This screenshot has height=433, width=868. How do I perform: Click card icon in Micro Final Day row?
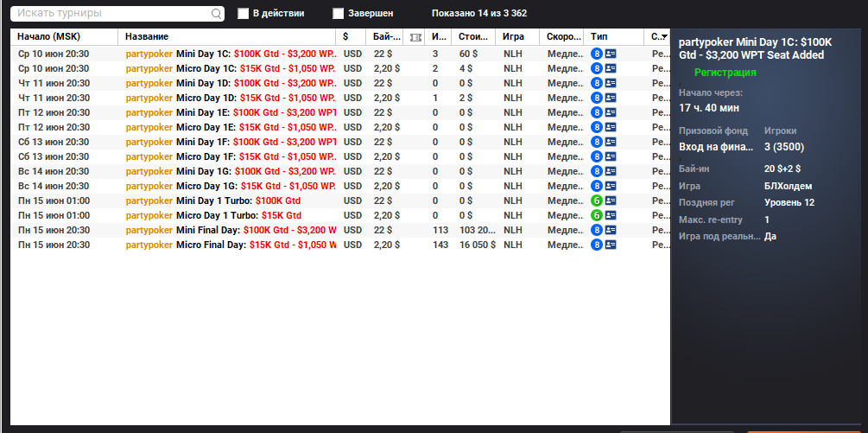pos(611,245)
